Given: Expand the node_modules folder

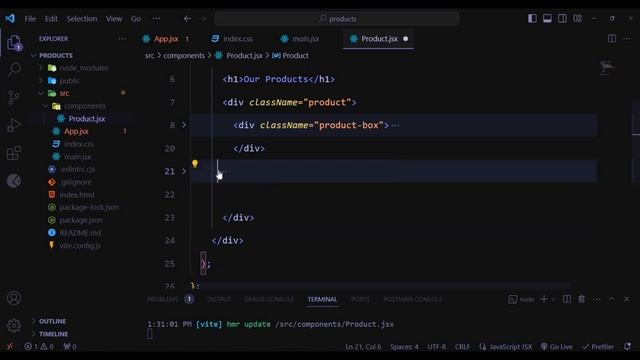Looking at the screenshot, I should pyautogui.click(x=41, y=68).
